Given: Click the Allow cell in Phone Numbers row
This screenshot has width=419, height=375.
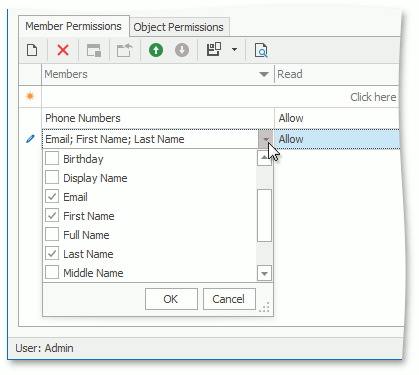Looking at the screenshot, I should click(337, 118).
